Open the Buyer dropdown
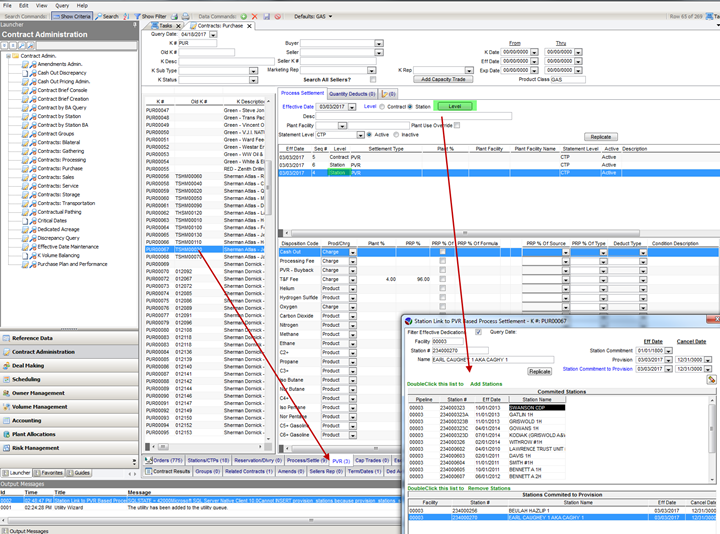 (x=379, y=44)
